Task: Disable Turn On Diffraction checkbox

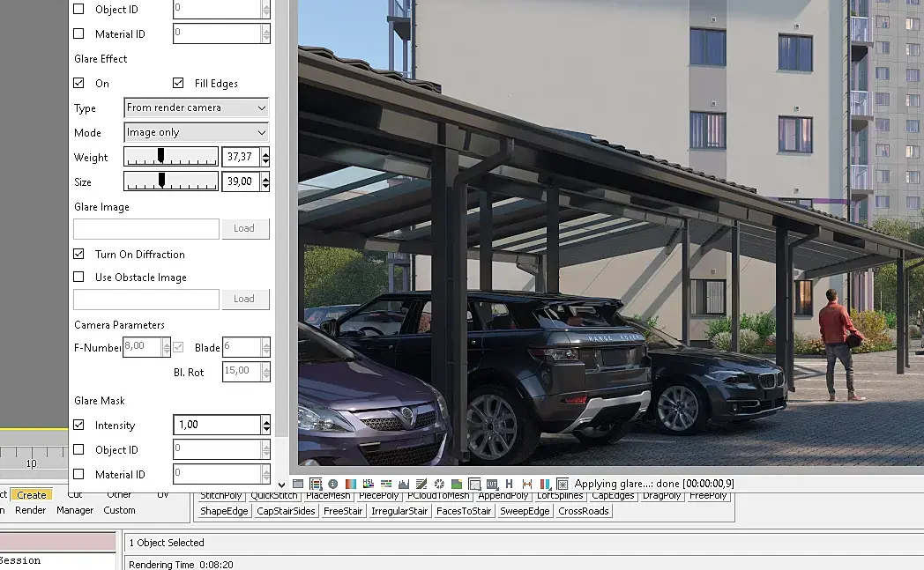Action: click(78, 254)
